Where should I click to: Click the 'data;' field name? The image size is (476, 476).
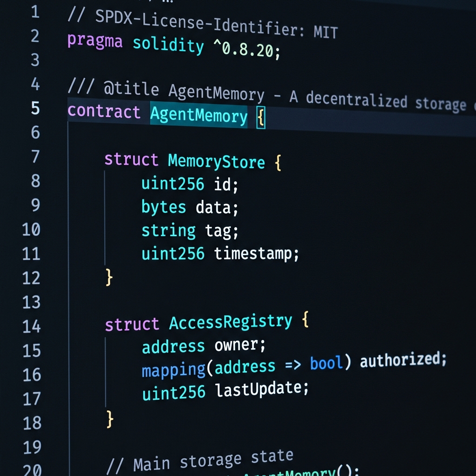217,208
